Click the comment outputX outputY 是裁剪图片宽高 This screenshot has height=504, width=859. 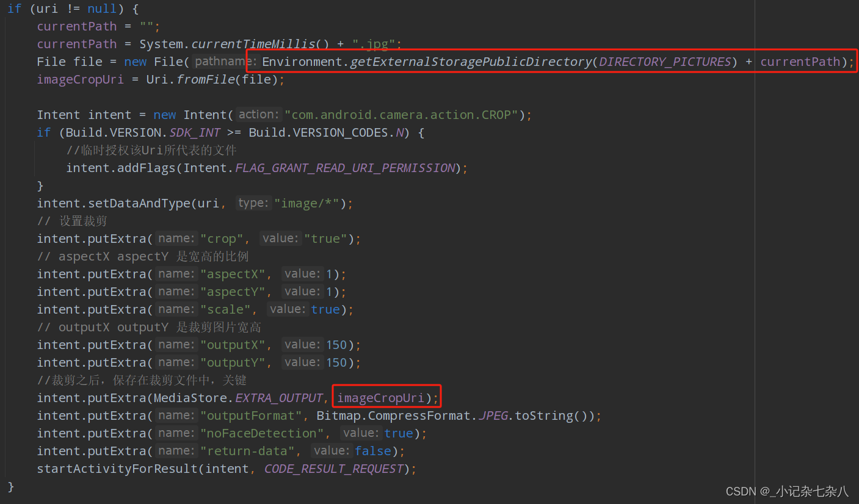click(149, 327)
